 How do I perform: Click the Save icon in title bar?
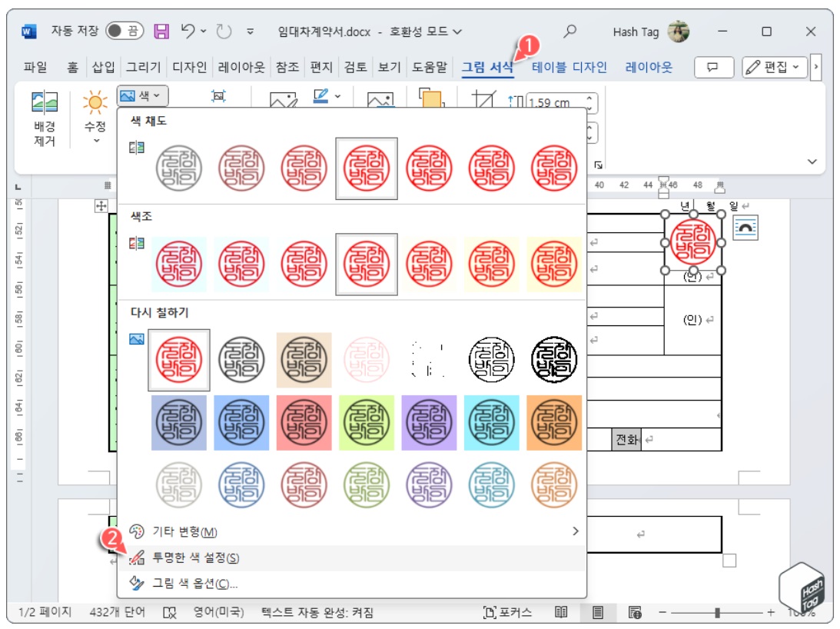161,31
